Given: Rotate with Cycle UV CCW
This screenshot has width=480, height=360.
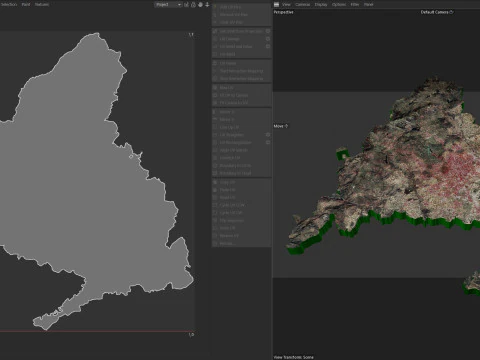Looking at the screenshot, I should pos(242,205).
